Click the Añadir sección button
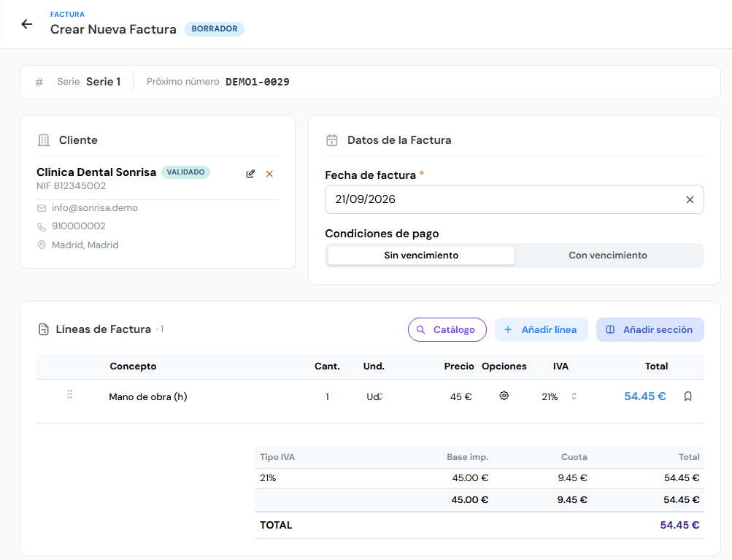 pos(650,330)
